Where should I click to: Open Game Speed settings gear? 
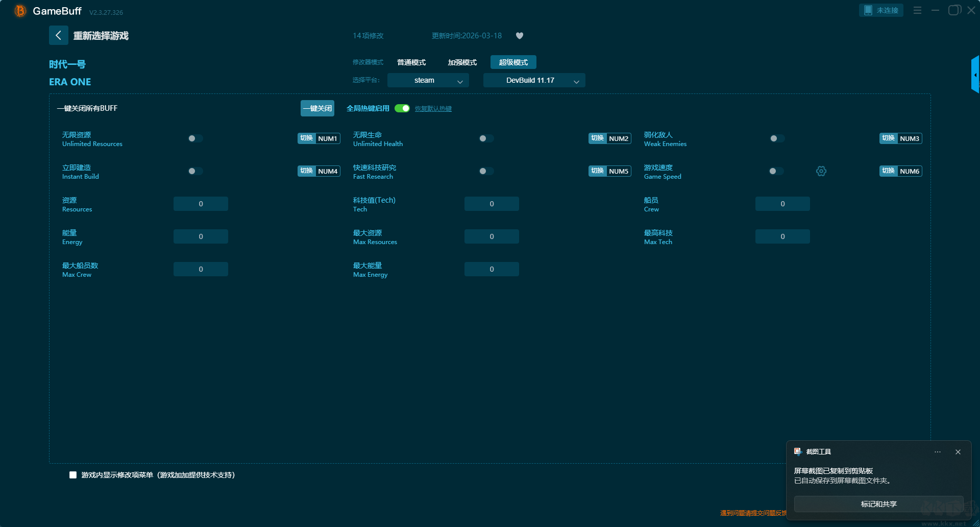click(821, 171)
